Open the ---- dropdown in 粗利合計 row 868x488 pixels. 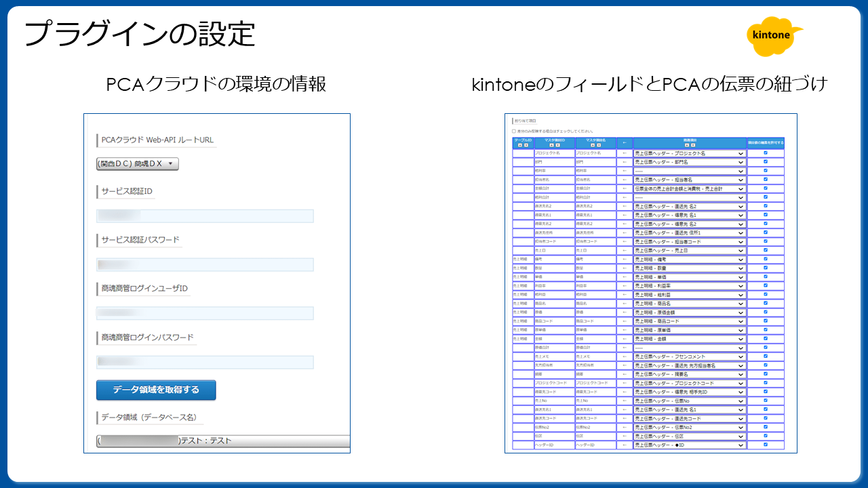click(x=690, y=197)
